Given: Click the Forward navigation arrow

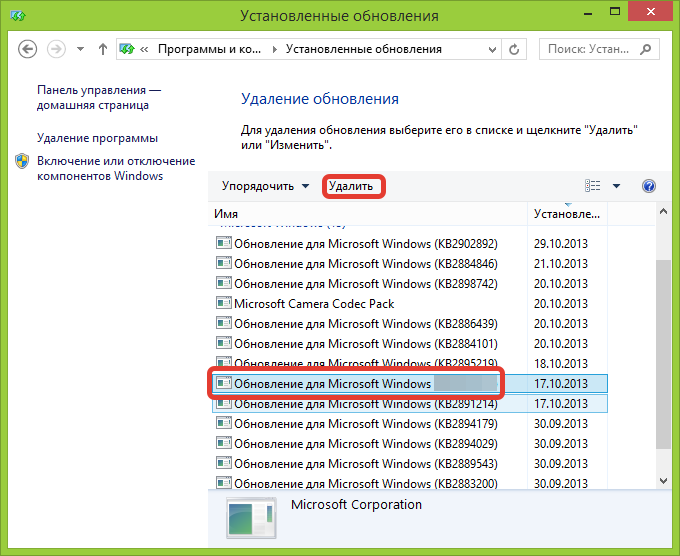Looking at the screenshot, I should [x=56, y=49].
